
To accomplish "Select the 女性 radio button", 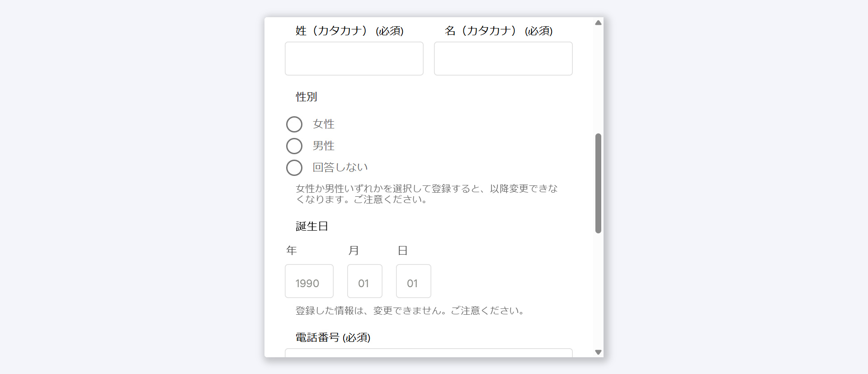I will click(294, 124).
